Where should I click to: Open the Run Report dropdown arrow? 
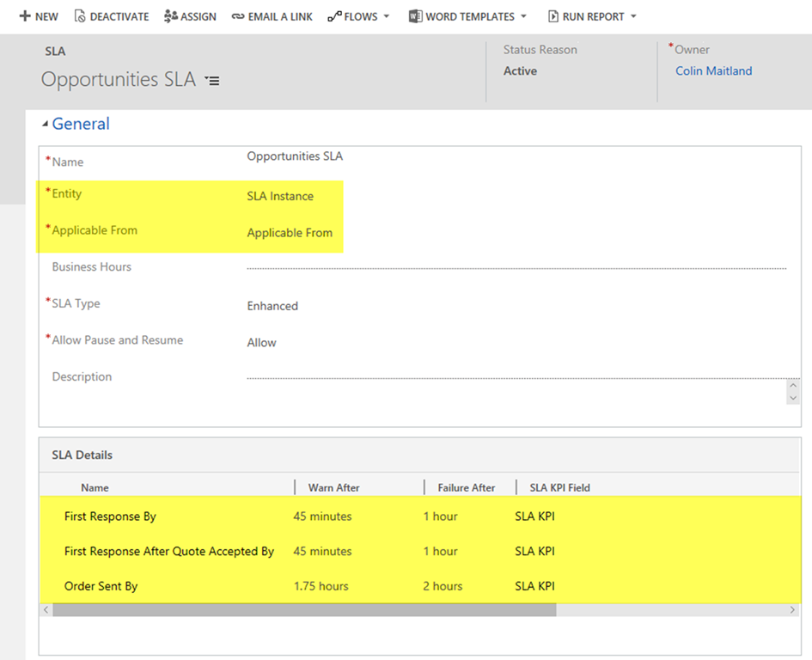633,16
